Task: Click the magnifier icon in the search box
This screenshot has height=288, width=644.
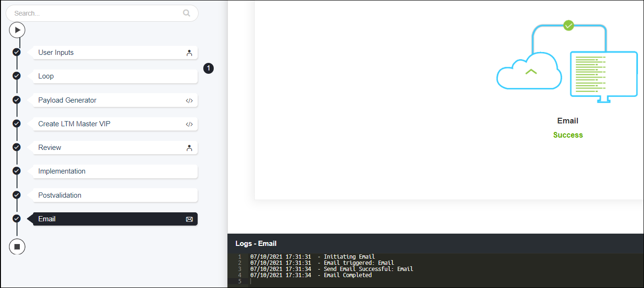Action: coord(186,13)
